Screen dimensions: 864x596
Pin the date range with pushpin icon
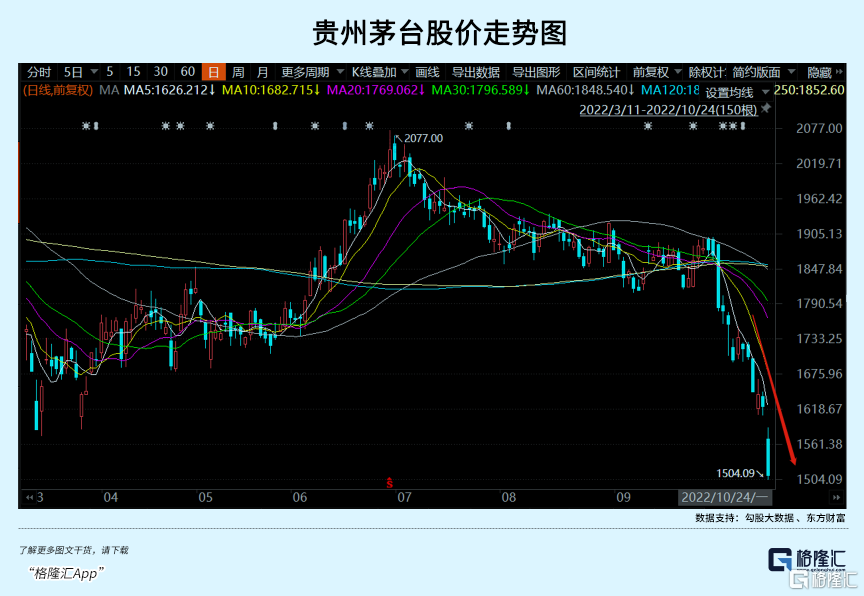click(x=765, y=109)
